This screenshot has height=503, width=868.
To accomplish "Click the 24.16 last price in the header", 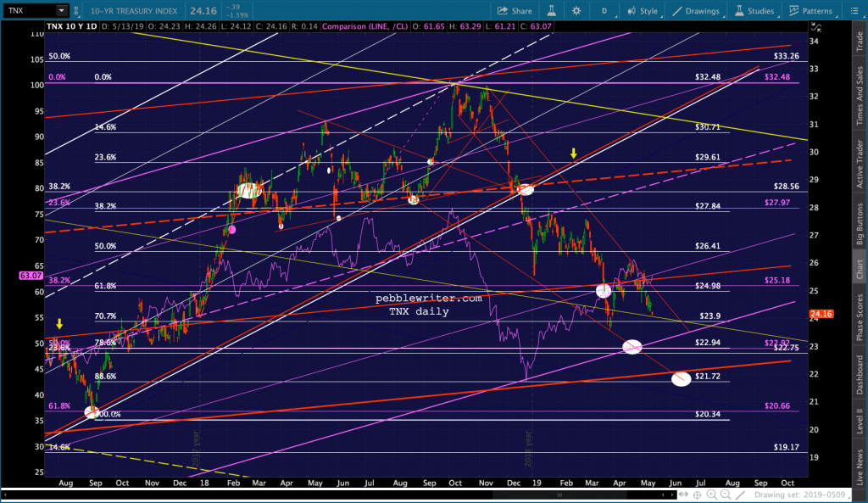I will (x=203, y=10).
